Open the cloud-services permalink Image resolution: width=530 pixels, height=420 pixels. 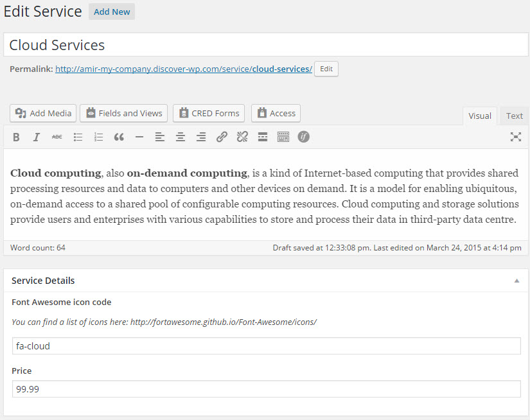[183, 69]
